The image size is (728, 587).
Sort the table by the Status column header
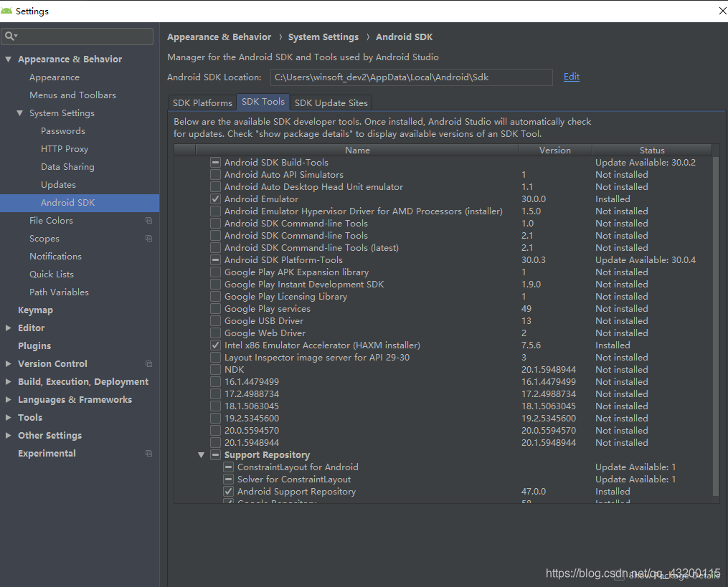pyautogui.click(x=652, y=150)
